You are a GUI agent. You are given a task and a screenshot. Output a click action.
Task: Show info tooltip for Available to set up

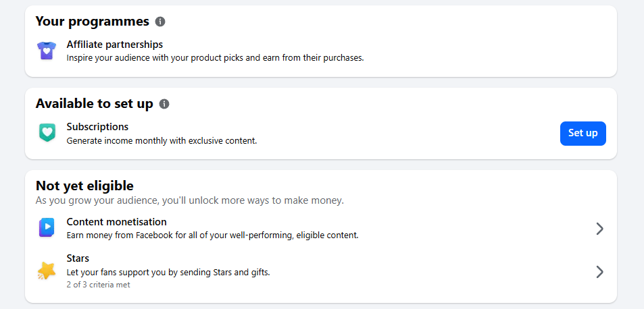164,104
